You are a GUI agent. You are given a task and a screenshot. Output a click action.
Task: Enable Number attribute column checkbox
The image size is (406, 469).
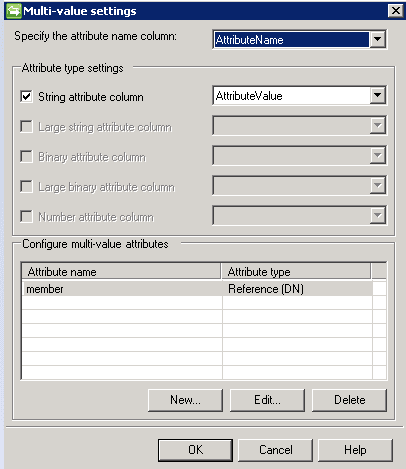[26, 217]
